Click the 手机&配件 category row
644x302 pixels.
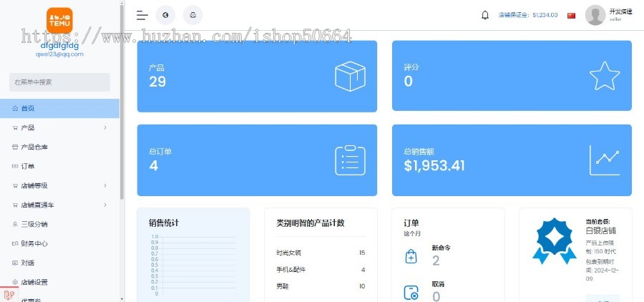[321, 270]
